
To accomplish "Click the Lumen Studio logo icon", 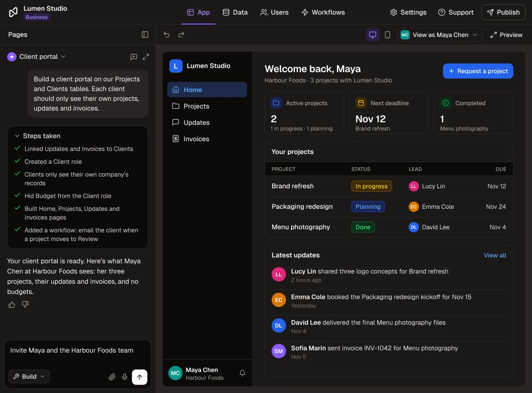I will click(13, 12).
